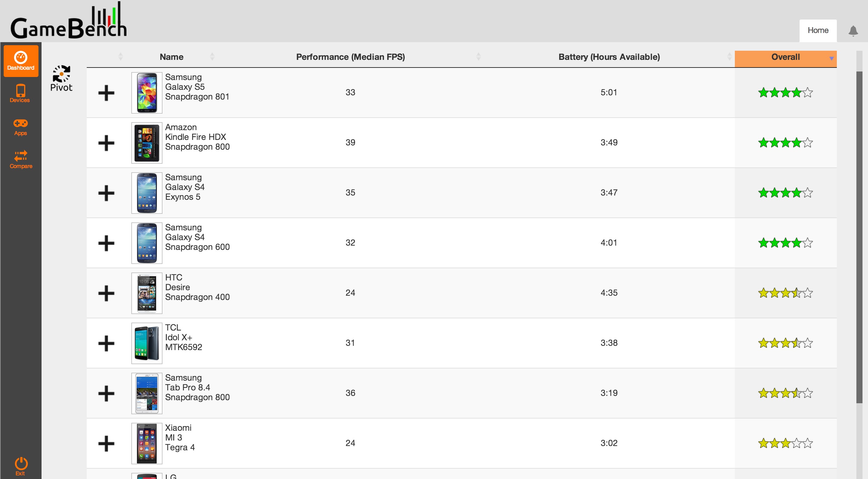
Task: Expand the HTC Desire row details
Action: 107,293
